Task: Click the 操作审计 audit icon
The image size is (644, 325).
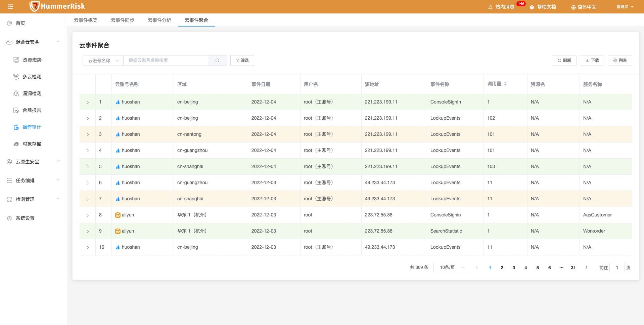Action: [x=16, y=127]
